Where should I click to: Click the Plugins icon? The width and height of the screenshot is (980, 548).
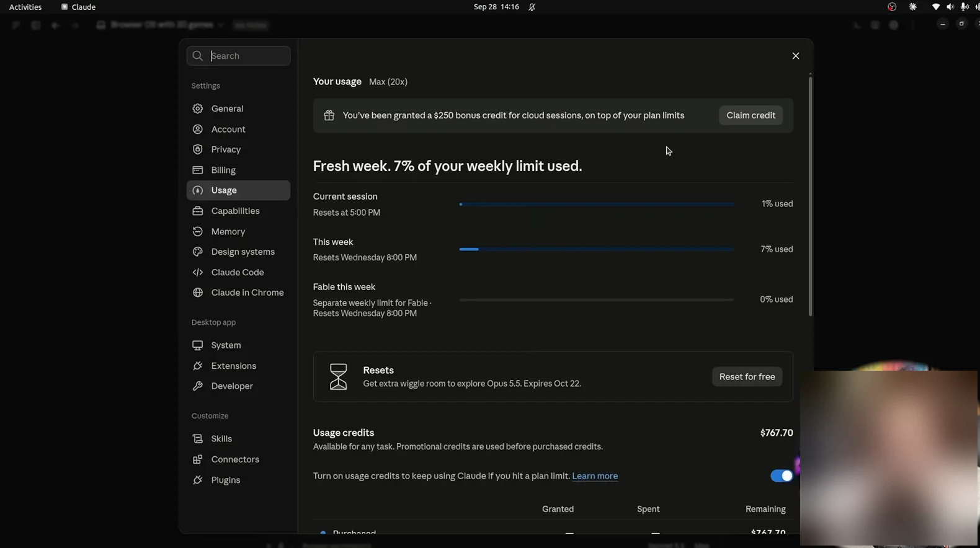[x=198, y=480]
